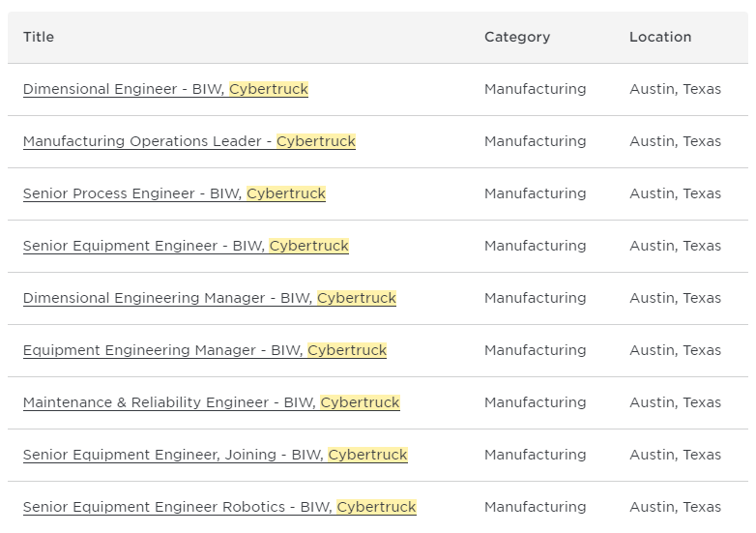This screenshot has width=756, height=533.
Task: Click Manufacturing category in Senior Process Engineer row
Action: (535, 193)
